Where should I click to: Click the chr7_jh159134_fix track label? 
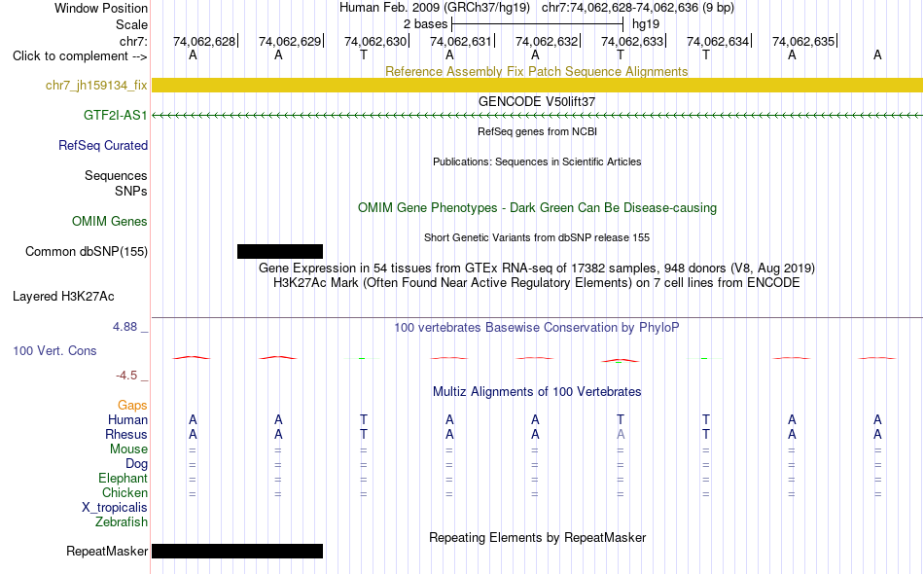[x=96, y=86]
